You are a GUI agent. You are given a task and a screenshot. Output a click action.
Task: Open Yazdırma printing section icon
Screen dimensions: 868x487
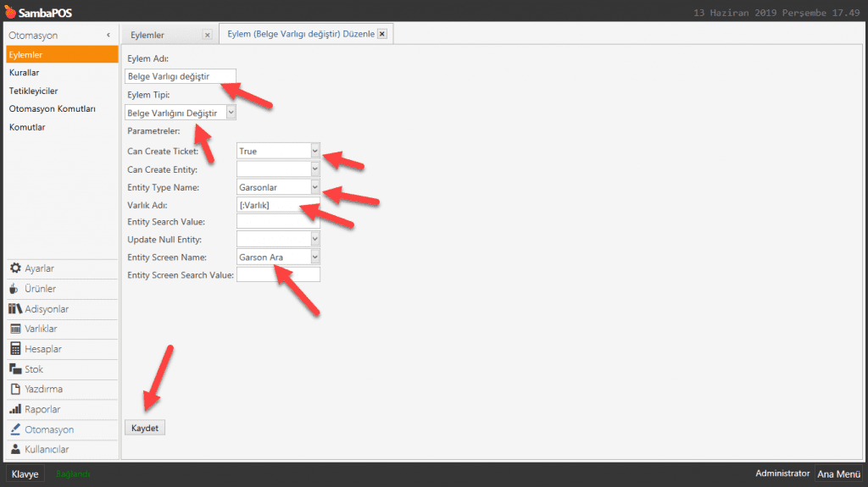pyautogui.click(x=15, y=390)
